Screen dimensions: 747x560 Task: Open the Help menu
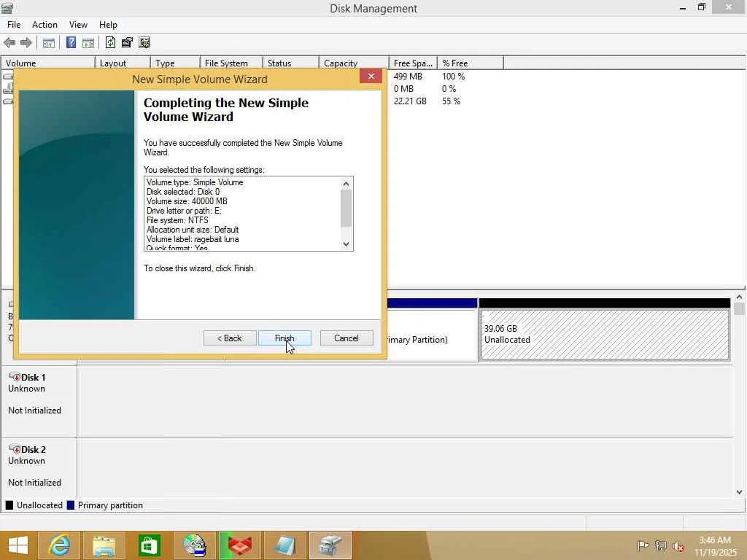pyautogui.click(x=108, y=25)
